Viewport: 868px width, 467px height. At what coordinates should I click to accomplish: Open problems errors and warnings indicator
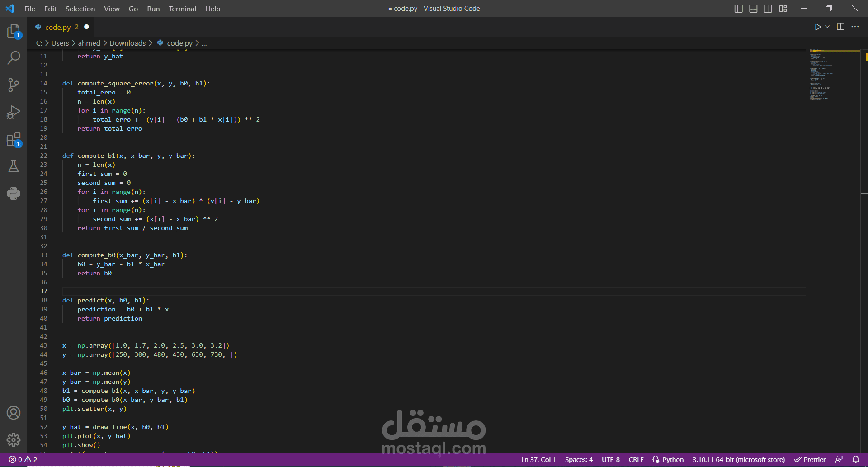click(x=23, y=460)
